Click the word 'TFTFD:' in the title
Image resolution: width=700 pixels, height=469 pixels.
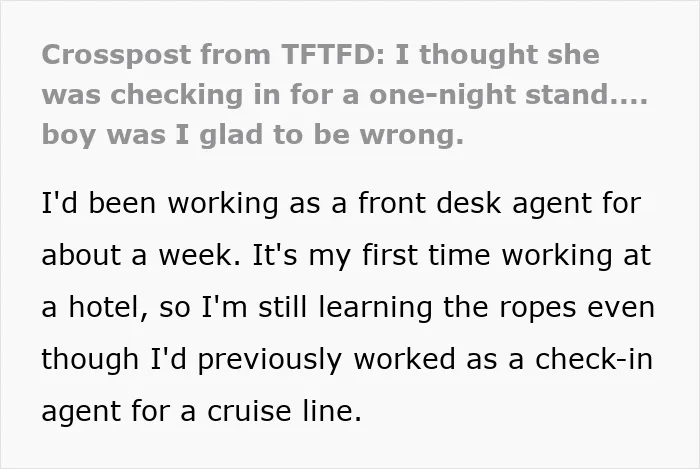coord(333,55)
